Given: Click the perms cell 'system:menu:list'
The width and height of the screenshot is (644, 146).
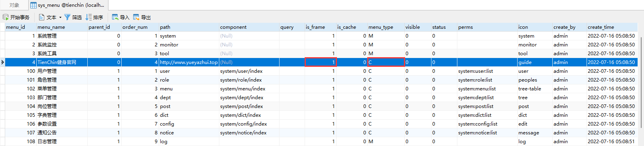Looking at the screenshot, I should coord(487,89).
